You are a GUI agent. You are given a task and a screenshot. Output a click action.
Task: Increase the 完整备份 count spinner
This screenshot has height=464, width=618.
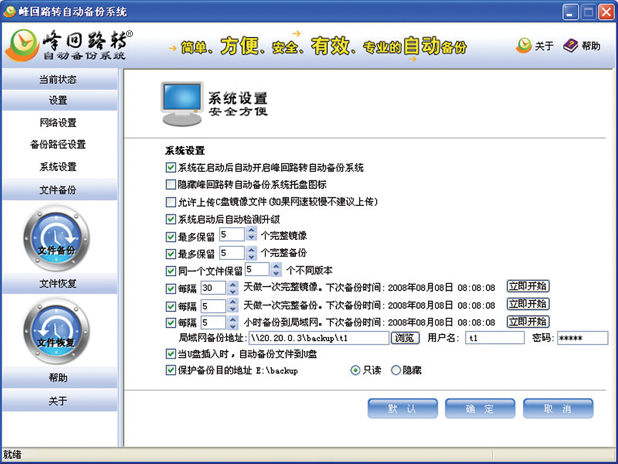coord(251,249)
